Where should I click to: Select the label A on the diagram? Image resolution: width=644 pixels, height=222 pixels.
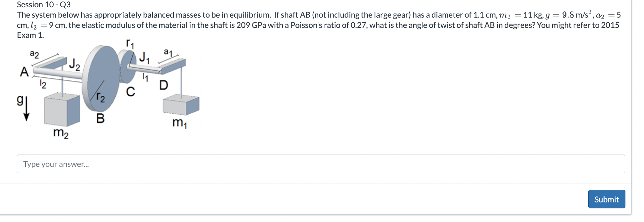[24, 71]
